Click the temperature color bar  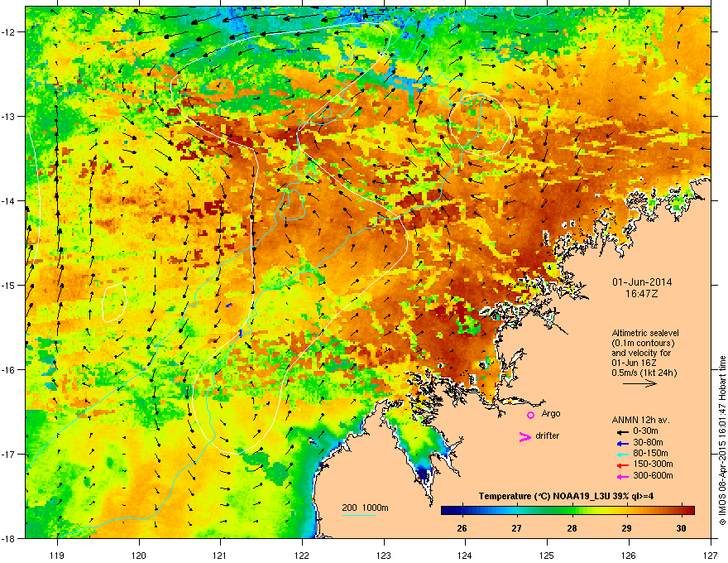tap(568, 510)
